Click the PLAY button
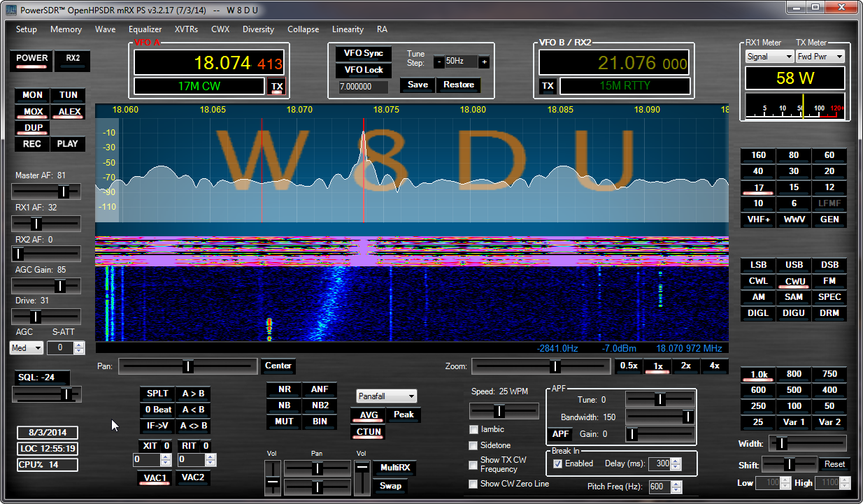The width and height of the screenshot is (863, 504). point(69,145)
